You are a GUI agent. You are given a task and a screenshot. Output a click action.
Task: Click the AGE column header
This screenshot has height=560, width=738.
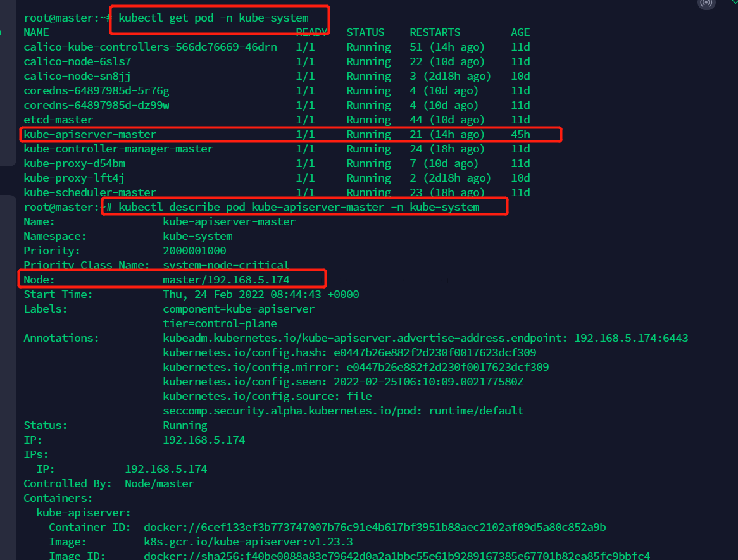[x=520, y=32]
